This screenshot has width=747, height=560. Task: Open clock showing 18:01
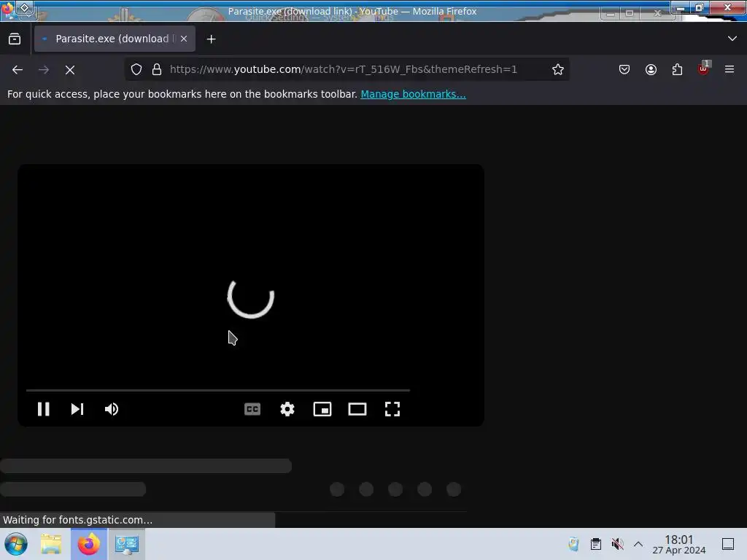[x=679, y=544]
